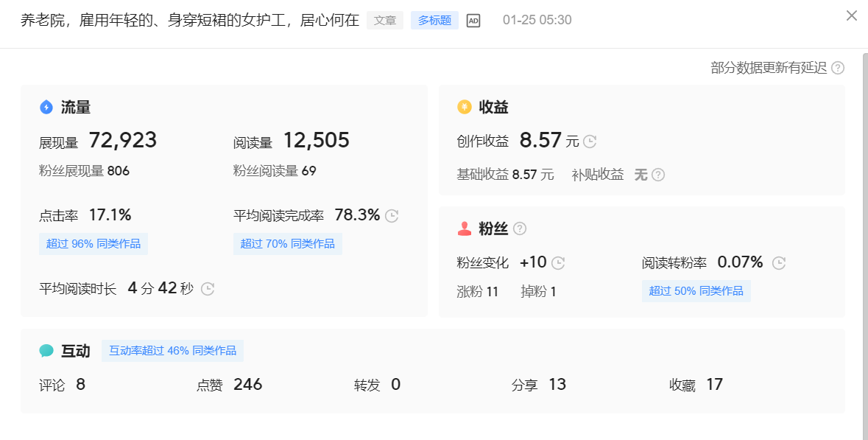Click the clock icon next to 平均阅读时长
The height and width of the screenshot is (440, 868).
[x=207, y=289]
